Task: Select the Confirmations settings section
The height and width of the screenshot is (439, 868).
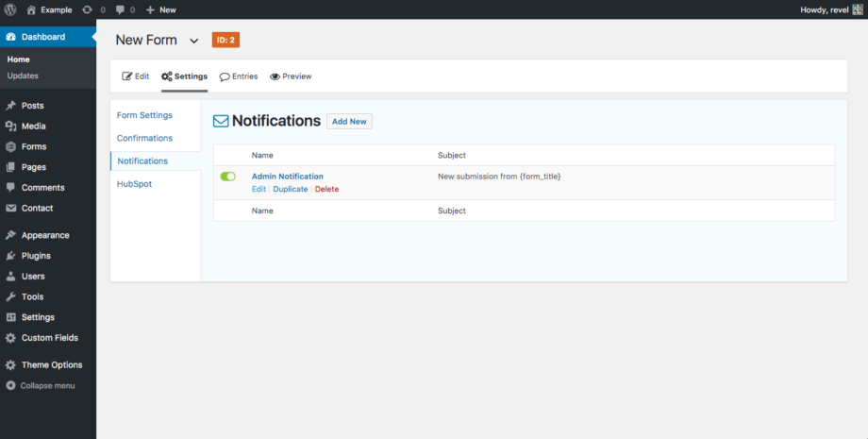Action: (x=144, y=138)
